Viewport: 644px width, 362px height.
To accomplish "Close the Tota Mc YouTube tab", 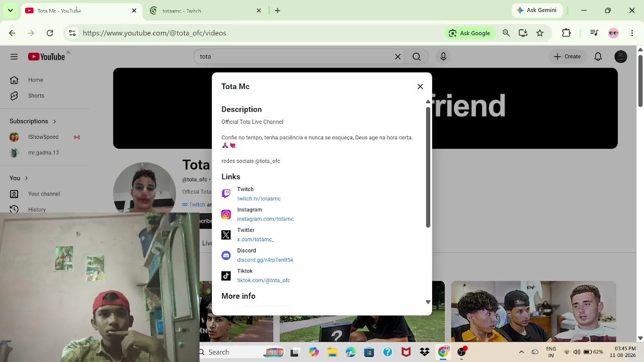I will click(134, 11).
